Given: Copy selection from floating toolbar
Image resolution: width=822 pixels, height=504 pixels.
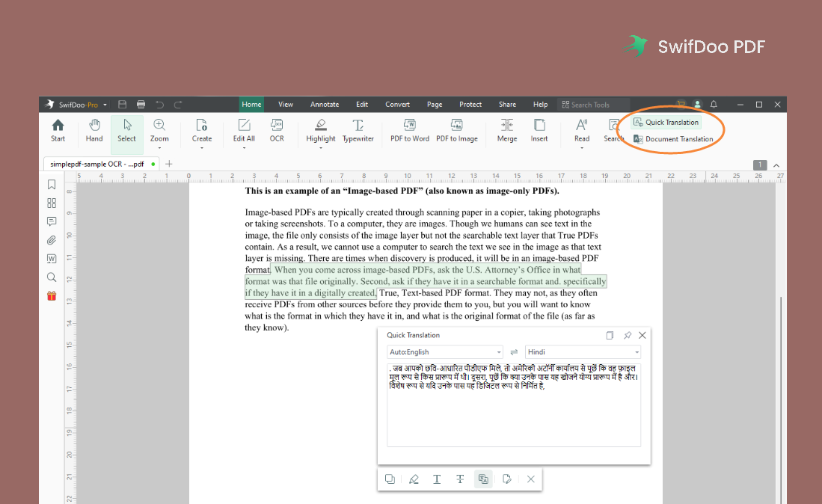Looking at the screenshot, I should pyautogui.click(x=390, y=479).
